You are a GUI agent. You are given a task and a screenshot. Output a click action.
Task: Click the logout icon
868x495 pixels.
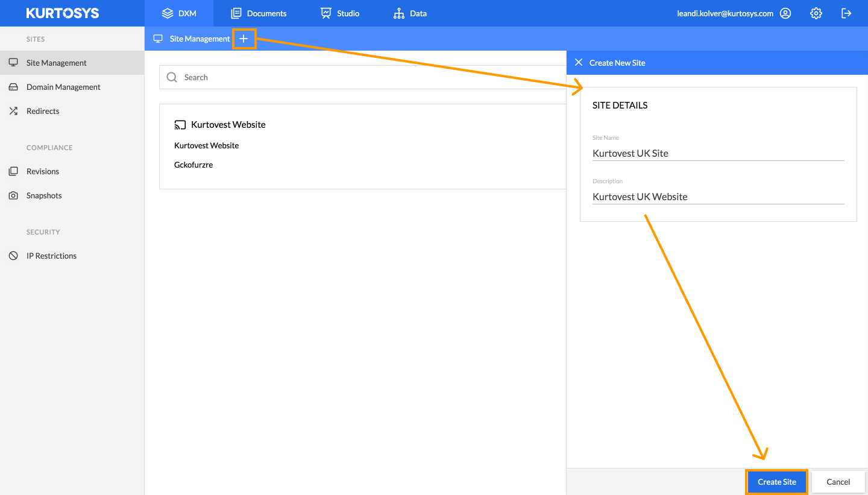coord(846,13)
